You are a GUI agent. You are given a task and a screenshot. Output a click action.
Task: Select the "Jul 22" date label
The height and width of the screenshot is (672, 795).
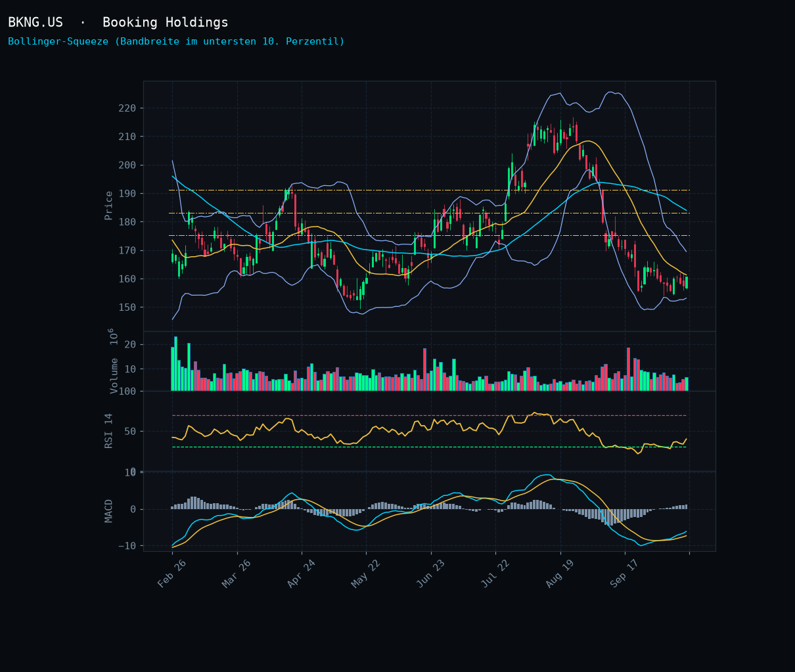click(495, 573)
